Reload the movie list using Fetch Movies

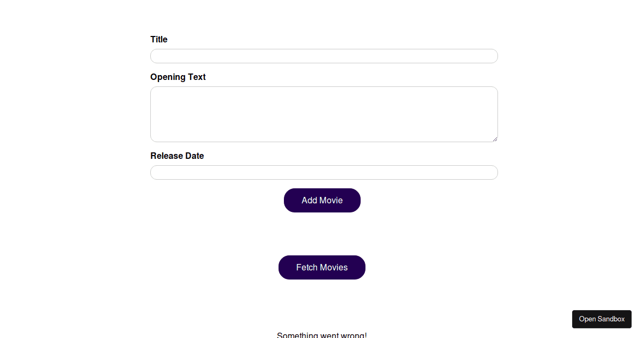[322, 267]
